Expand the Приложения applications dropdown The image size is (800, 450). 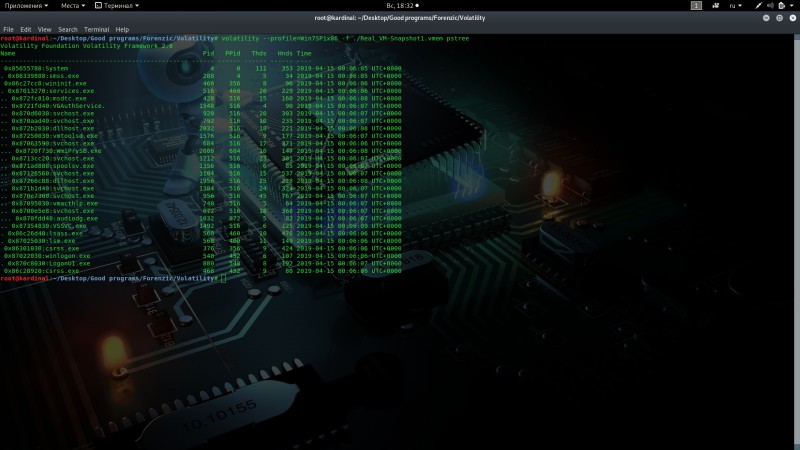27,6
